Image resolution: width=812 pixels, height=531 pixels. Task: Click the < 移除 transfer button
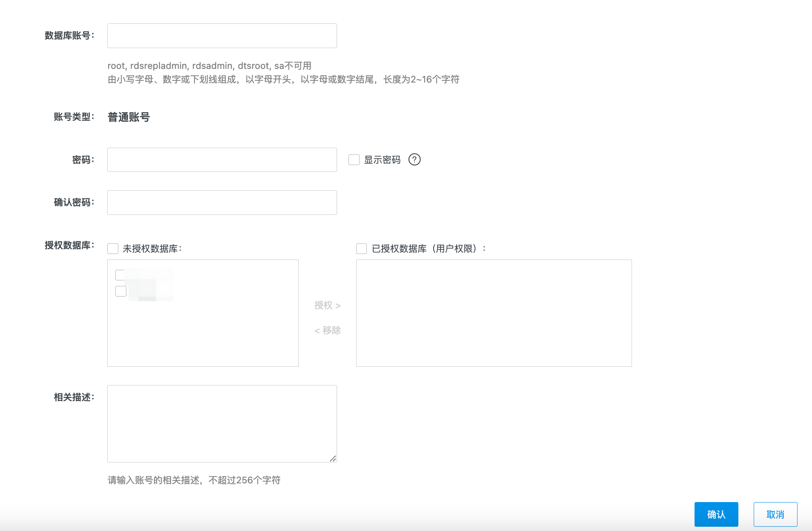coord(327,331)
